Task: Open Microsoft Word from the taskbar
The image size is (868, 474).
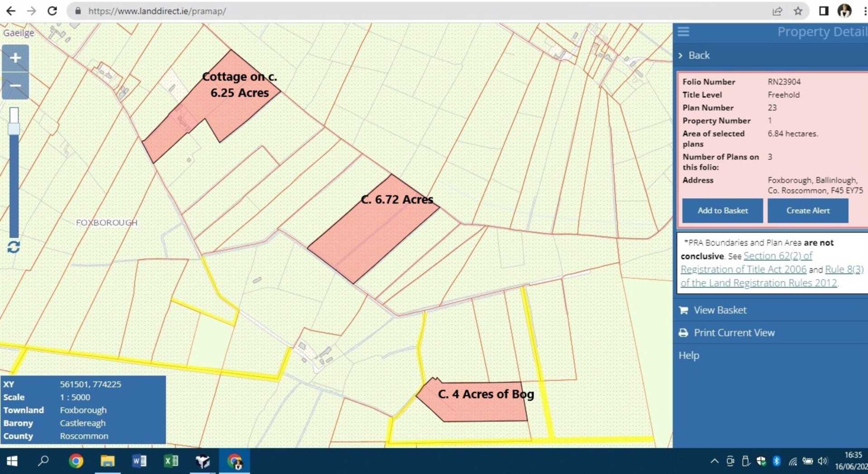Action: (x=139, y=461)
